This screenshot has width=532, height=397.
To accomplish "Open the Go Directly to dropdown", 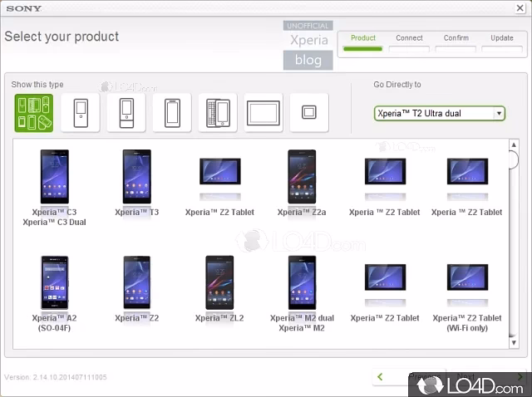I will click(440, 113).
